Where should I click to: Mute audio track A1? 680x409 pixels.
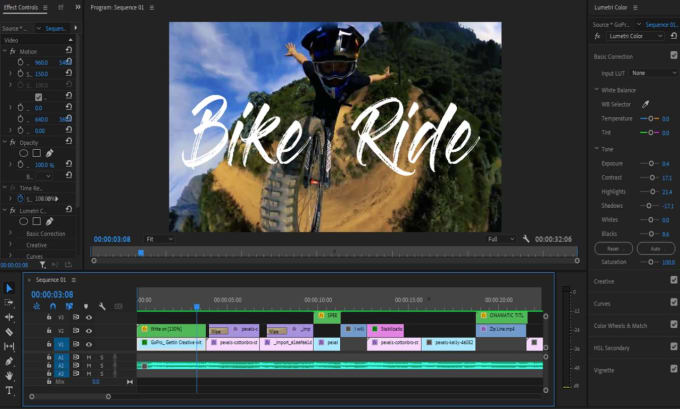(x=88, y=357)
